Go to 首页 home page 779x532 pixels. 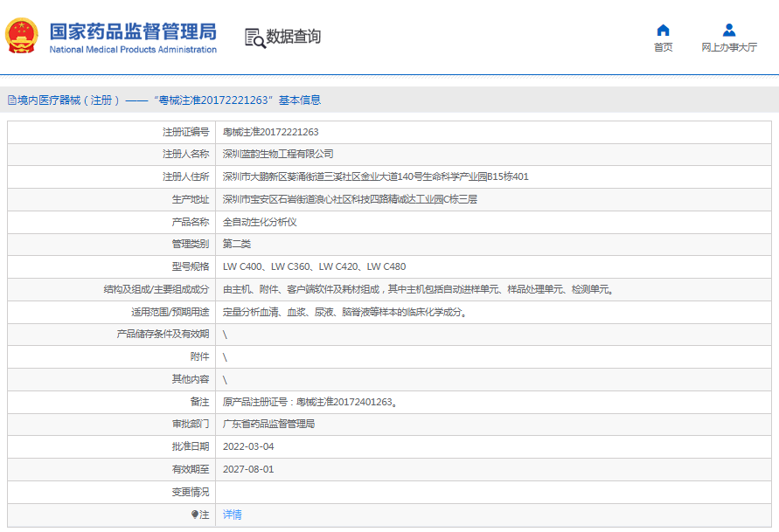(x=663, y=47)
